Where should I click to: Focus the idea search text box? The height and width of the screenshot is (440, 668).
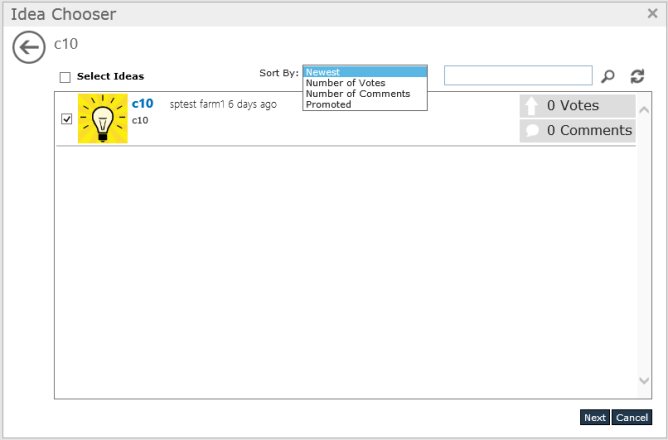[517, 76]
